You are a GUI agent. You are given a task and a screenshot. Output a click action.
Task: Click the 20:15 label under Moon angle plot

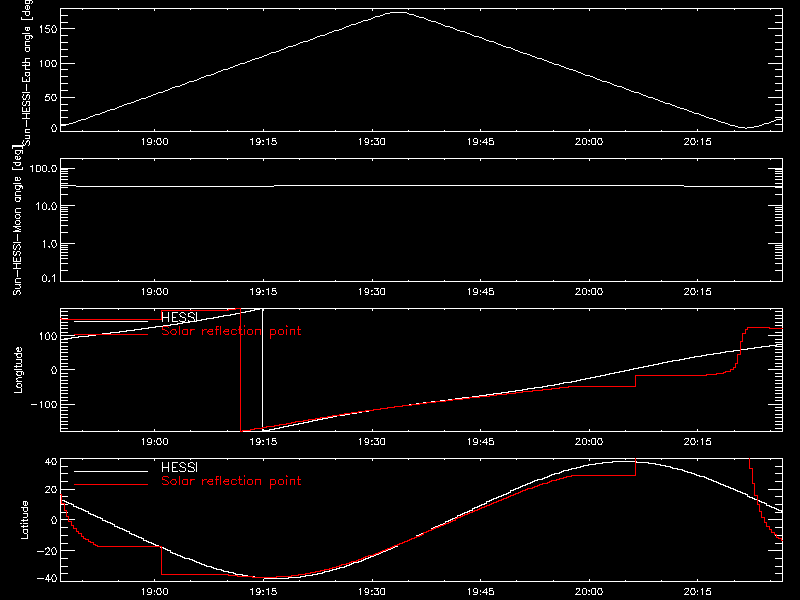pos(697,291)
